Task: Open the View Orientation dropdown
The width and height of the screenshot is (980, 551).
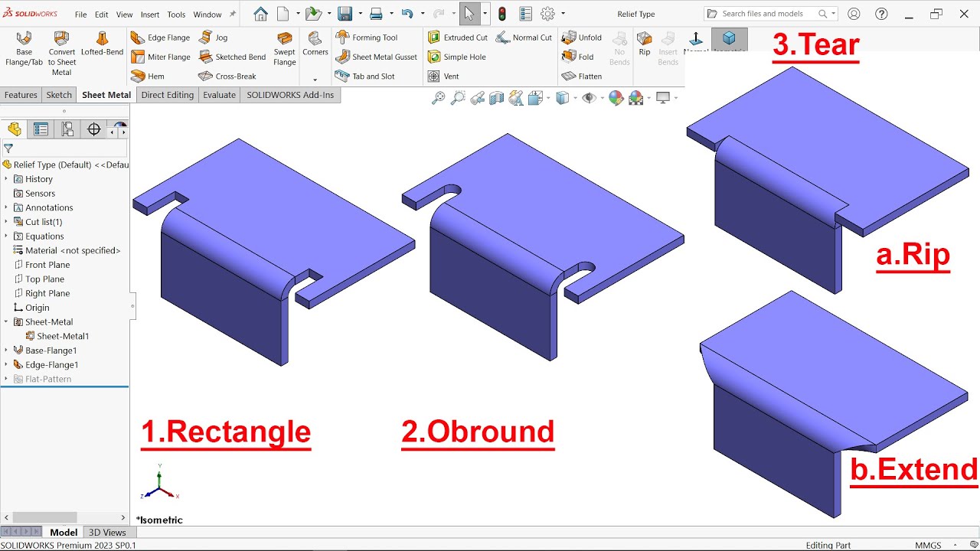Action: tap(548, 98)
